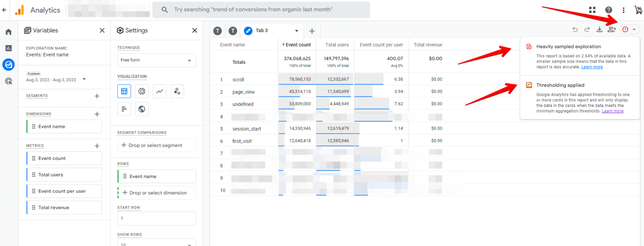Share the exploration with other users
The height and width of the screenshot is (246, 644).
click(x=611, y=29)
